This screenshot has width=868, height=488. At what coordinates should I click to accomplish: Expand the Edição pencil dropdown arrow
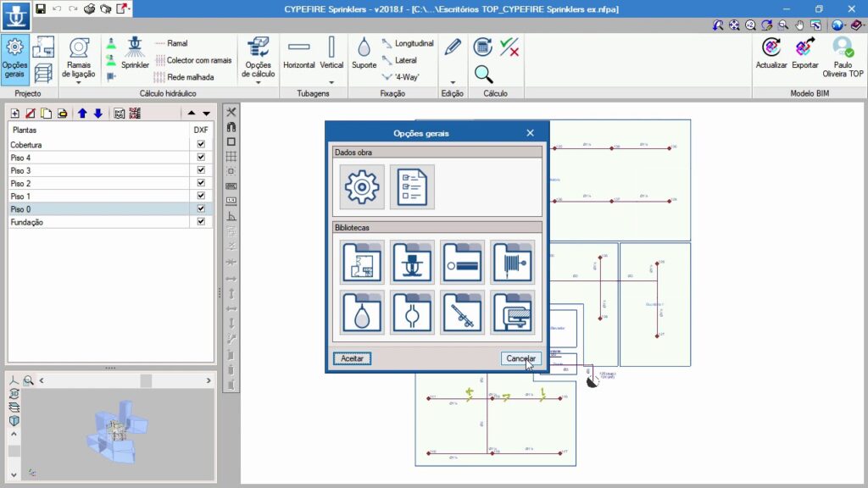click(453, 82)
